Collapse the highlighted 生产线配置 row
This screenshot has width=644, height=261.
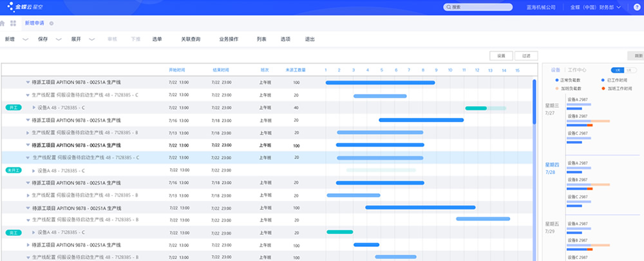(28, 157)
